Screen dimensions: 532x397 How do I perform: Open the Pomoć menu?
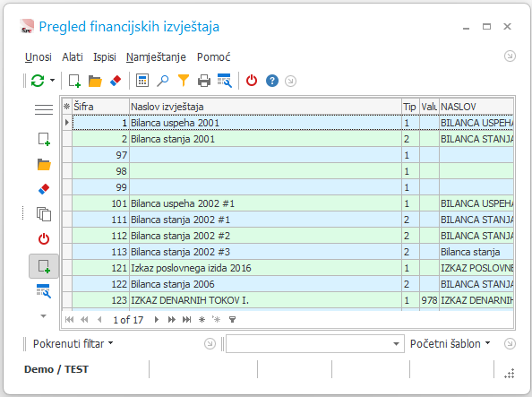pos(214,57)
